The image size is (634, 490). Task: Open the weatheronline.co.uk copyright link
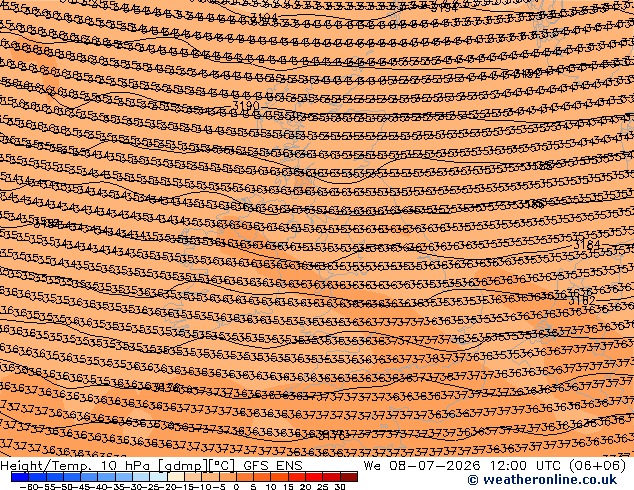point(542,480)
